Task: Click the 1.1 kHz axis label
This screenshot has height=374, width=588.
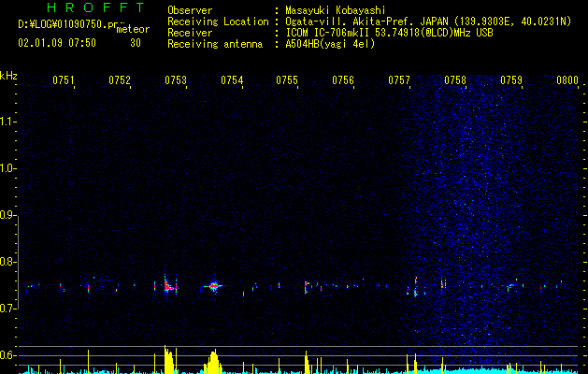Action: pos(7,122)
